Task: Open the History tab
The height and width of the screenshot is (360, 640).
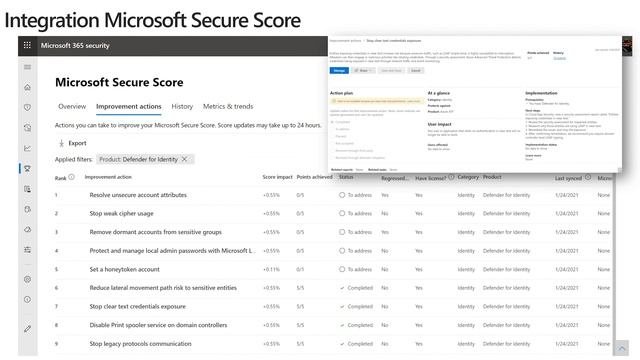Action: [182, 107]
